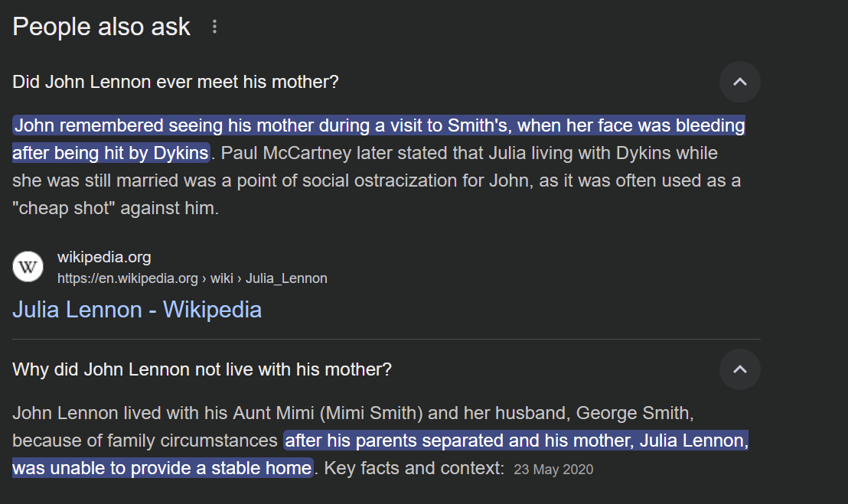Screen dimensions: 848x504
Task: Click the 'People also ask' heading
Action: tap(101, 27)
